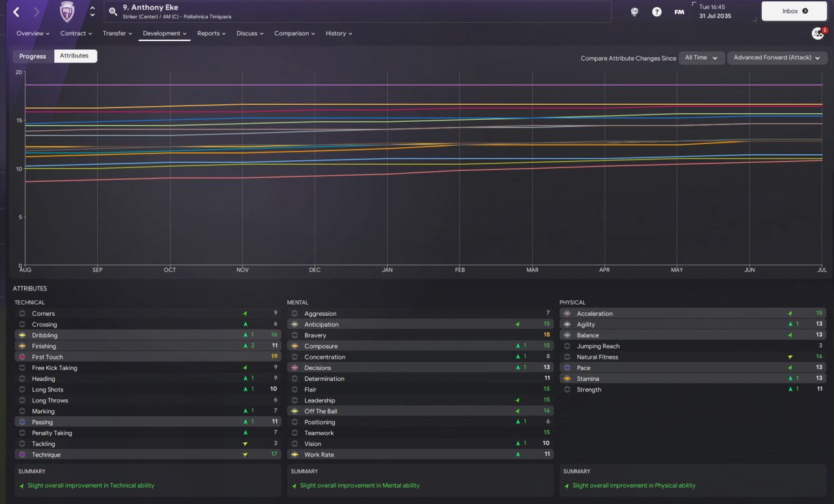Toggle Teamwork line on the graph
834x504 pixels.
pos(295,433)
